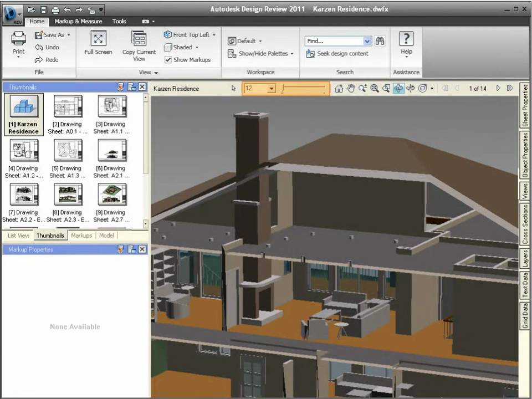Open the Save As dropdown arrow
This screenshot has width=532, height=399.
(69, 35)
